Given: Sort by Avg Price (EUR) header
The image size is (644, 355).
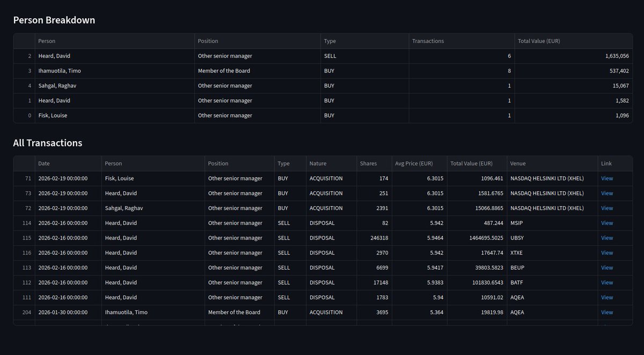Looking at the screenshot, I should pos(419,164).
